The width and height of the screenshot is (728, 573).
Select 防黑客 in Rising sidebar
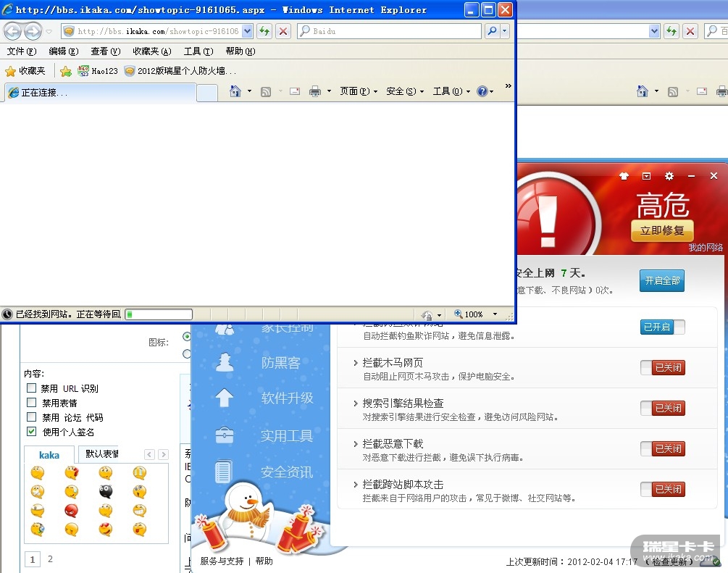coord(281,363)
